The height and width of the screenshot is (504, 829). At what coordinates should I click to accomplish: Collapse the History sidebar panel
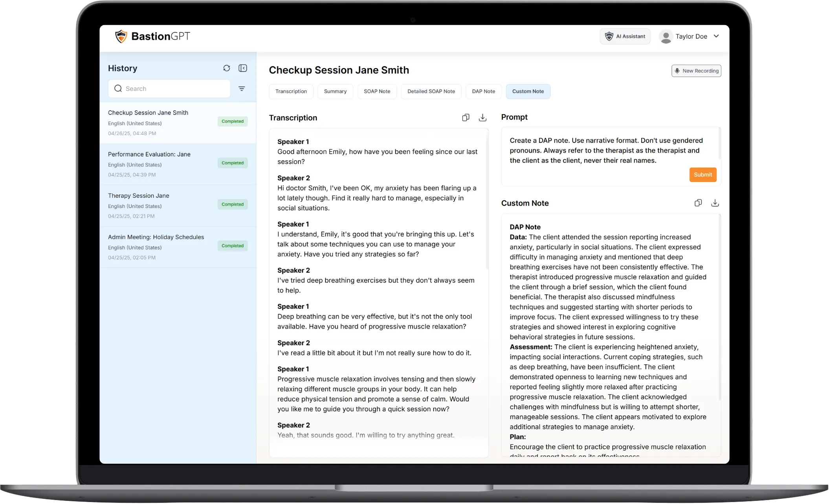click(243, 68)
